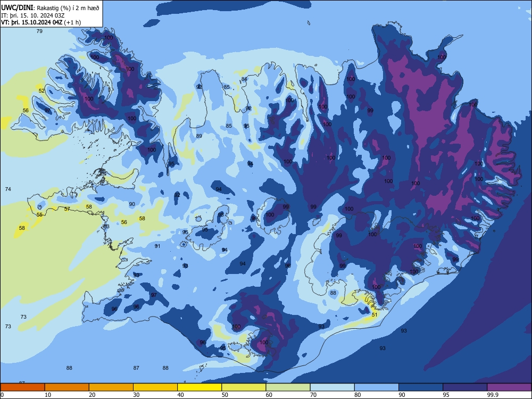
Task: Click the 'IT: þri. 15. 10. 2024 03Z' line
Action: click(33, 15)
